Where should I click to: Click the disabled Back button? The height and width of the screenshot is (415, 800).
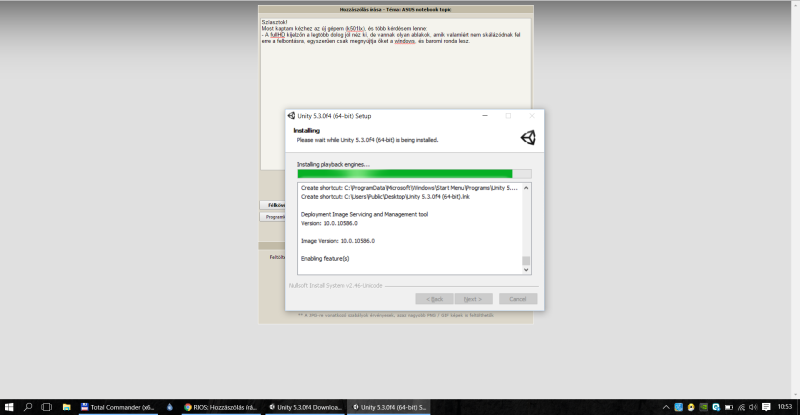434,299
